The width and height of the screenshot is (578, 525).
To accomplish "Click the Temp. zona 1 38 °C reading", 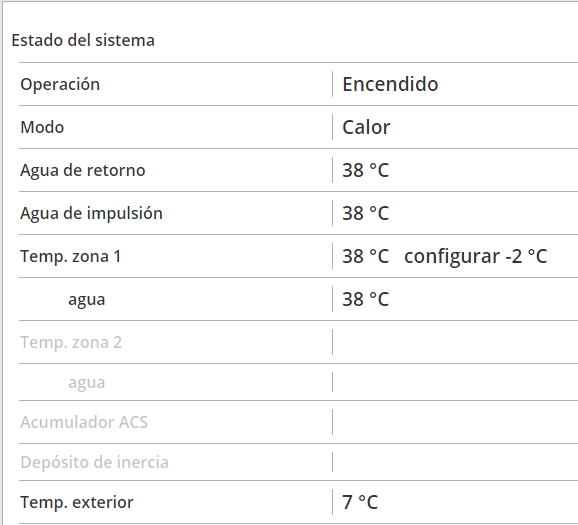I will pos(365,256).
